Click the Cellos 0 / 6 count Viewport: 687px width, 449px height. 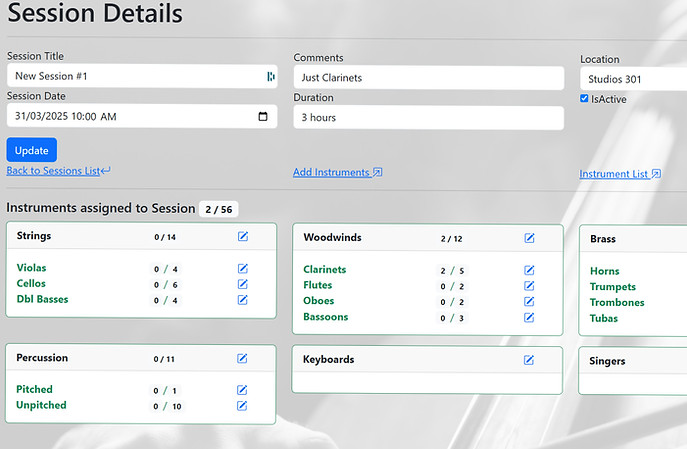pos(166,285)
